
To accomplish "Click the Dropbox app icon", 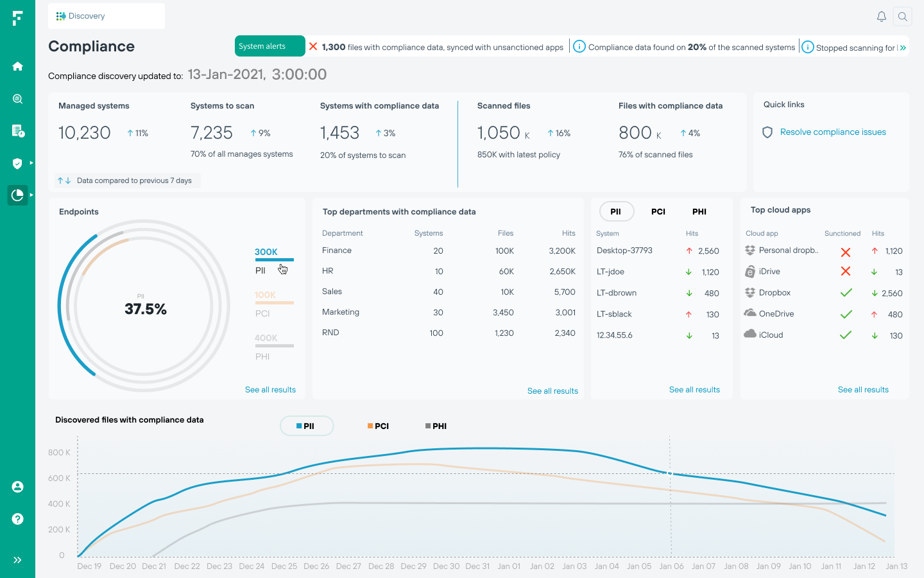I will click(x=749, y=293).
